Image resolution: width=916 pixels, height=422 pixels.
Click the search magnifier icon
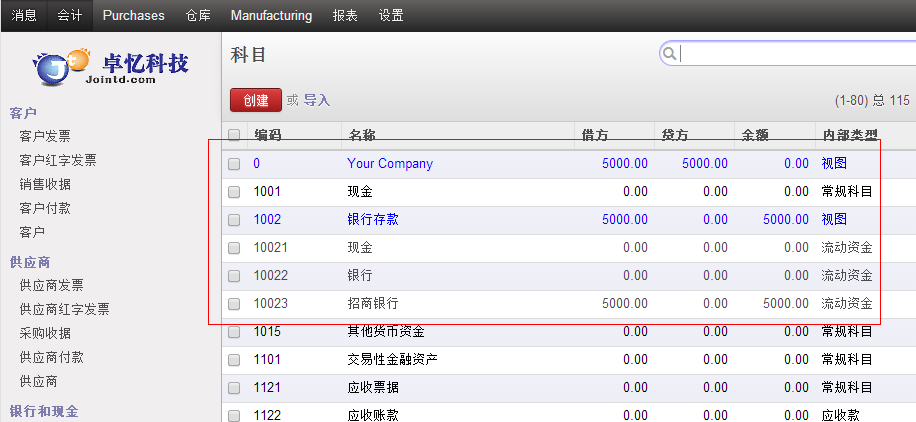point(669,54)
